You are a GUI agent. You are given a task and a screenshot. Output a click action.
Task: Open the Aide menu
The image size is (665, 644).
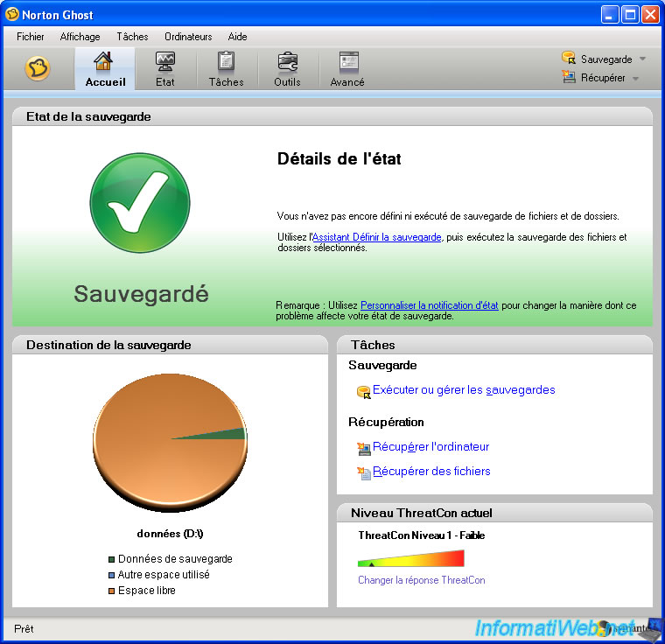237,37
